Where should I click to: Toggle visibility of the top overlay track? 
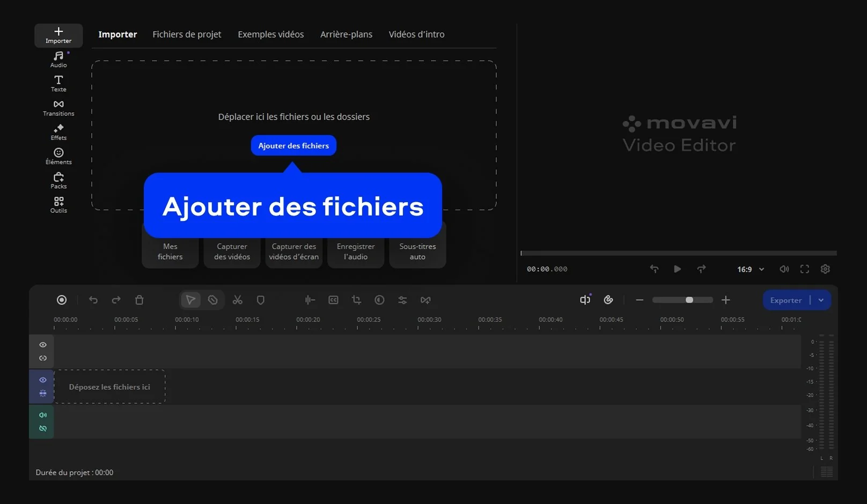[43, 345]
